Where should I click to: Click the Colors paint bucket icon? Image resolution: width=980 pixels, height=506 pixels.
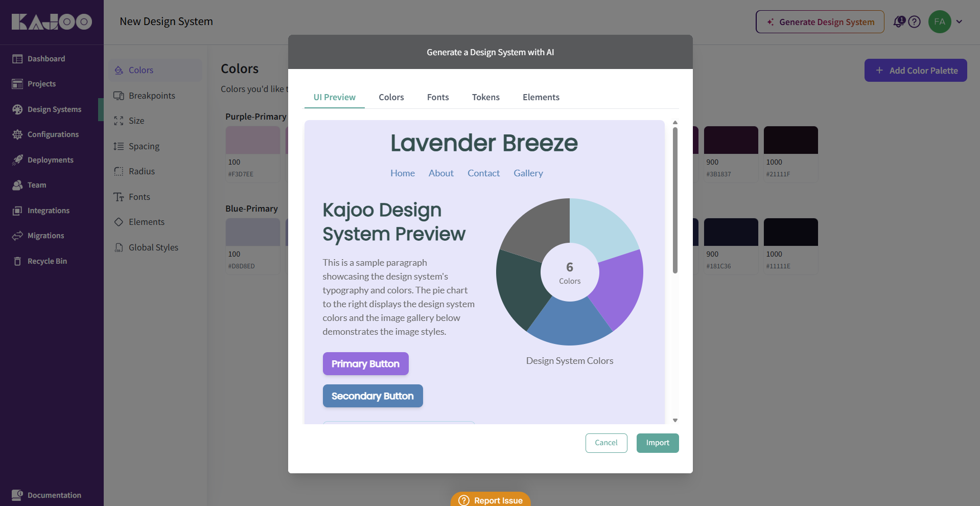click(119, 70)
